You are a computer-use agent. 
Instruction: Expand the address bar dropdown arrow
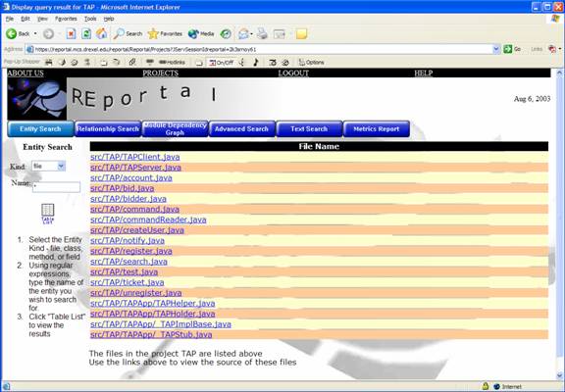496,49
